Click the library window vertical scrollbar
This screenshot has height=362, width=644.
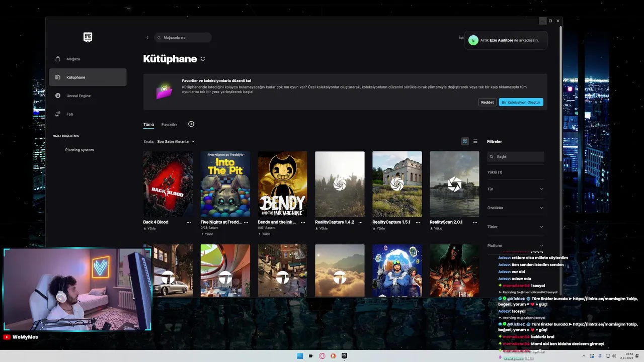click(560, 93)
